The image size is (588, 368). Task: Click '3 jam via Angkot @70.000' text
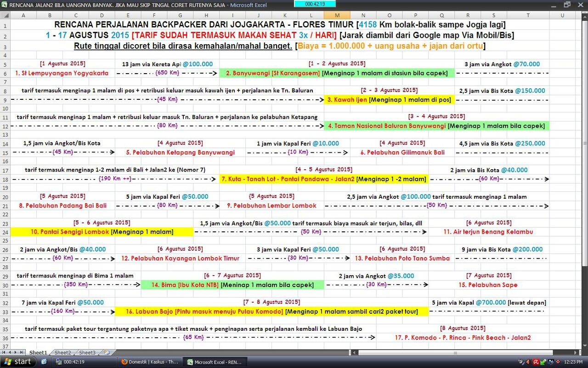click(502, 64)
